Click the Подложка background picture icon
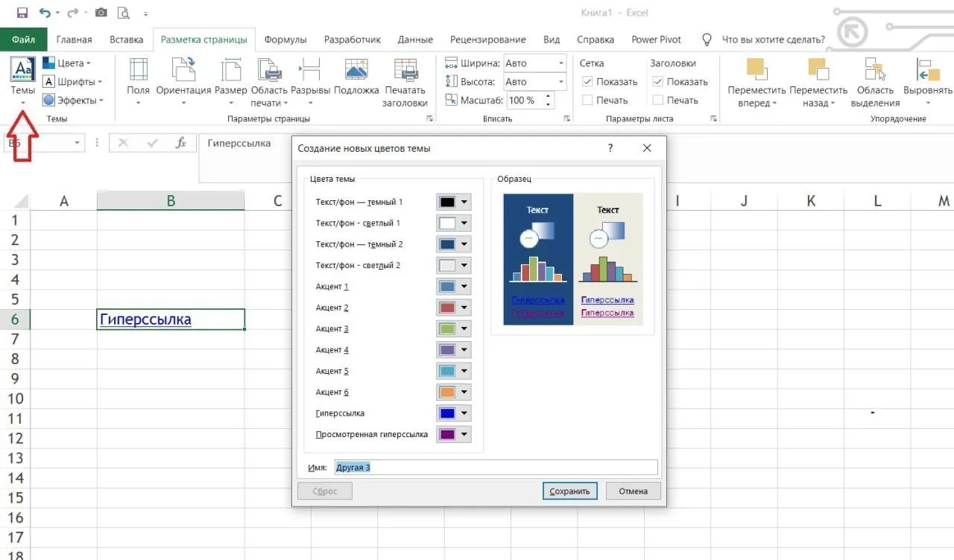 pyautogui.click(x=356, y=69)
